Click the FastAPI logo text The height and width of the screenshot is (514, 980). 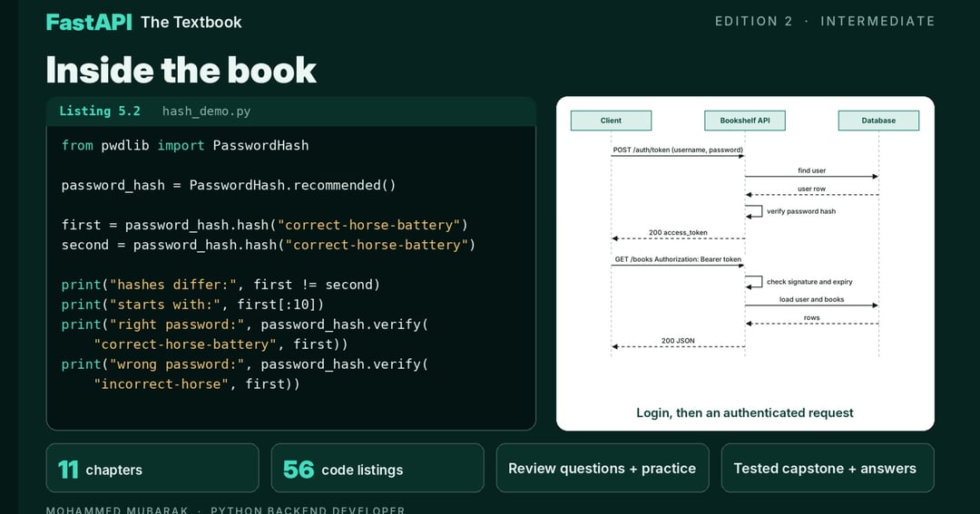pos(89,22)
